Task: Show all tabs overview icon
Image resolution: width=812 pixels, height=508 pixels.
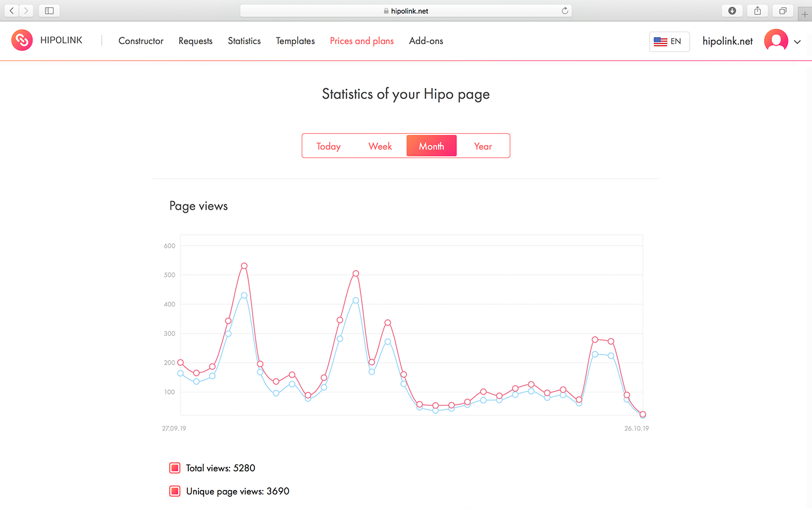Action: (x=783, y=11)
